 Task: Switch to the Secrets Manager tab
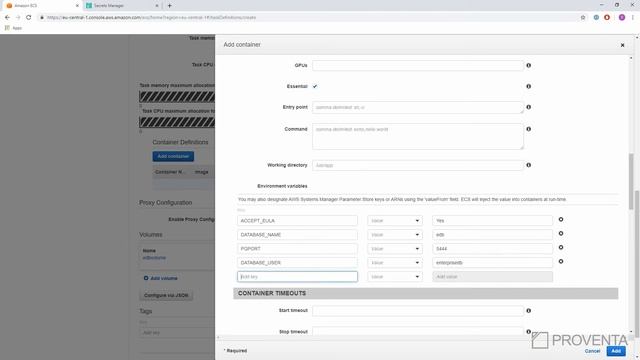122,6
